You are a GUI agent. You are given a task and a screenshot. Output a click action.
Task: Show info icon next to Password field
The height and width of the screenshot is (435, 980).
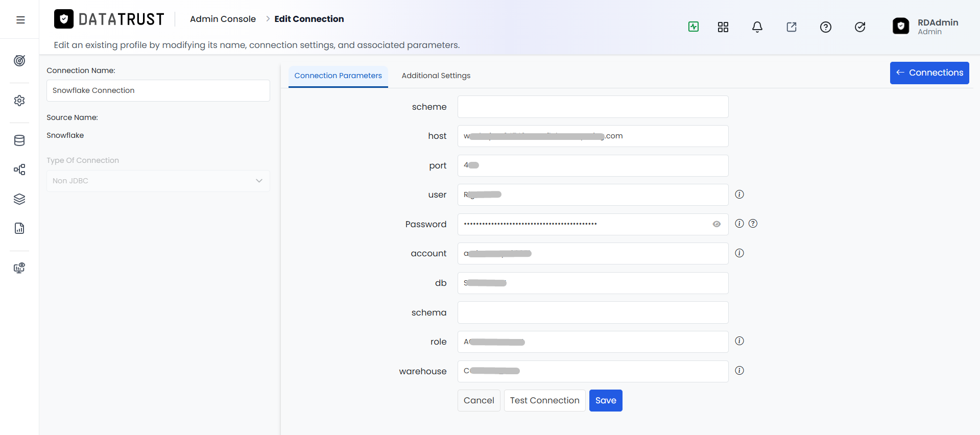[739, 223]
